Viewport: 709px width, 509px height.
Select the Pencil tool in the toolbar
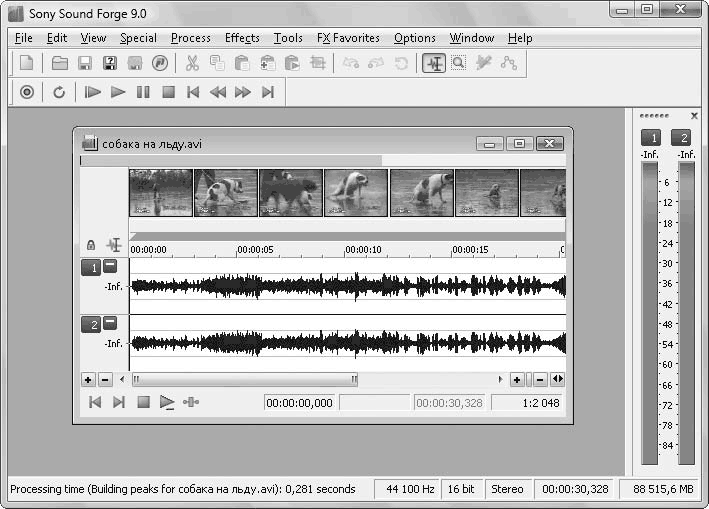(484, 63)
